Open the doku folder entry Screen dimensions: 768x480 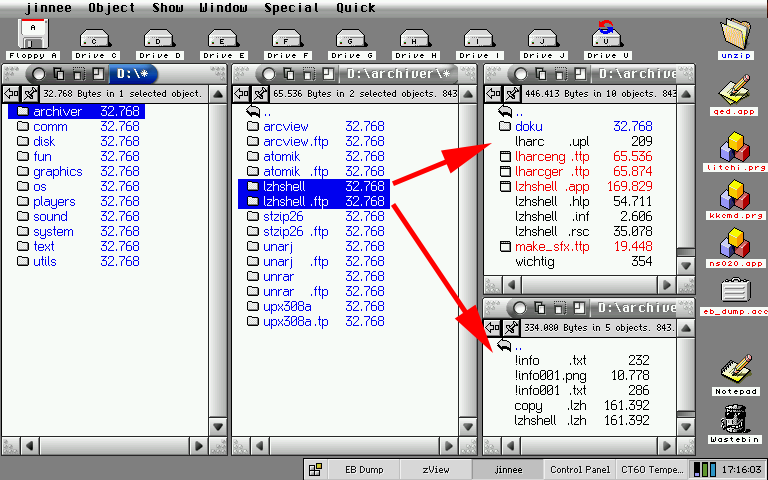528,126
